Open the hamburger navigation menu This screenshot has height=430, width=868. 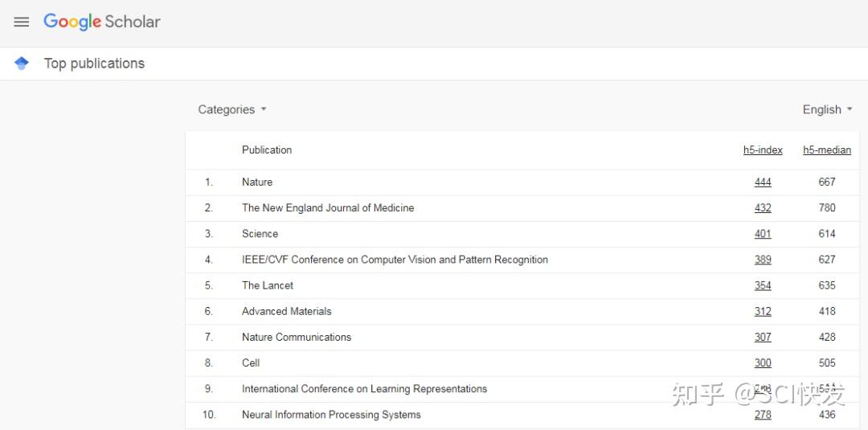[x=22, y=22]
